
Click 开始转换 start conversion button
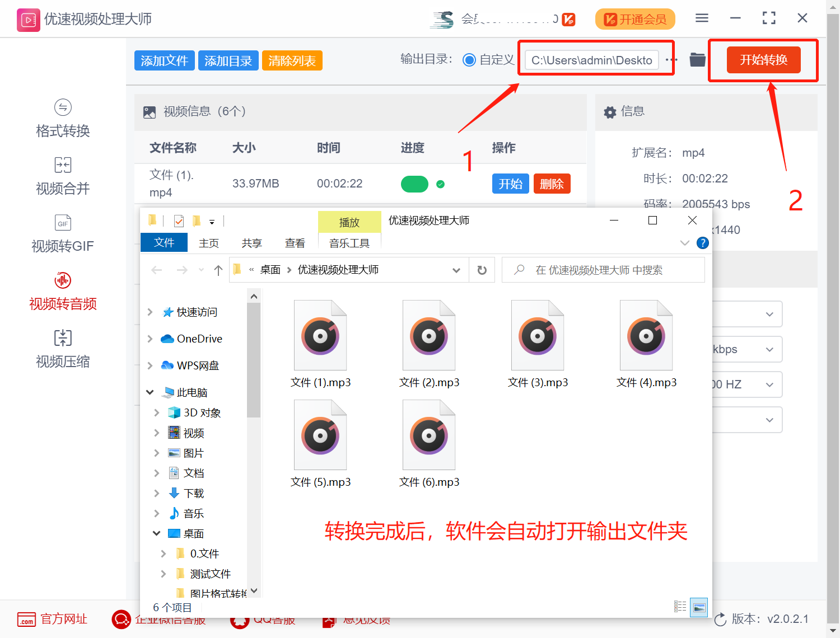tap(764, 60)
